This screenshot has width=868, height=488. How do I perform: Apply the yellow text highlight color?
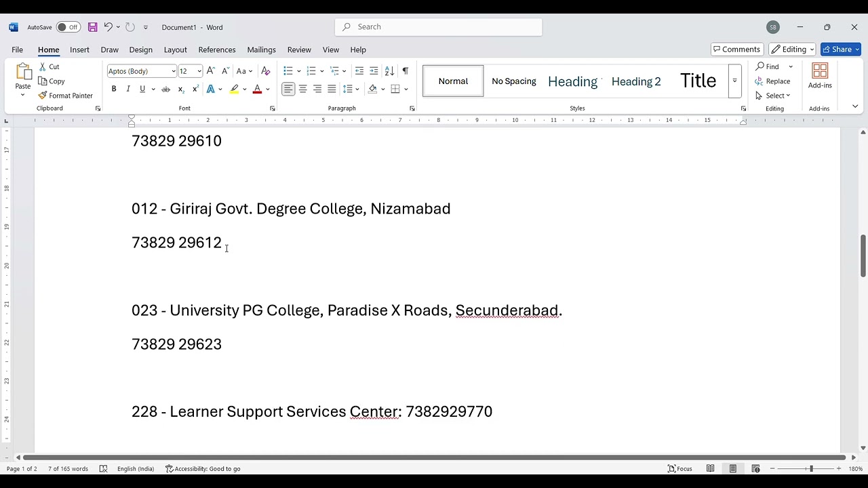point(234,89)
